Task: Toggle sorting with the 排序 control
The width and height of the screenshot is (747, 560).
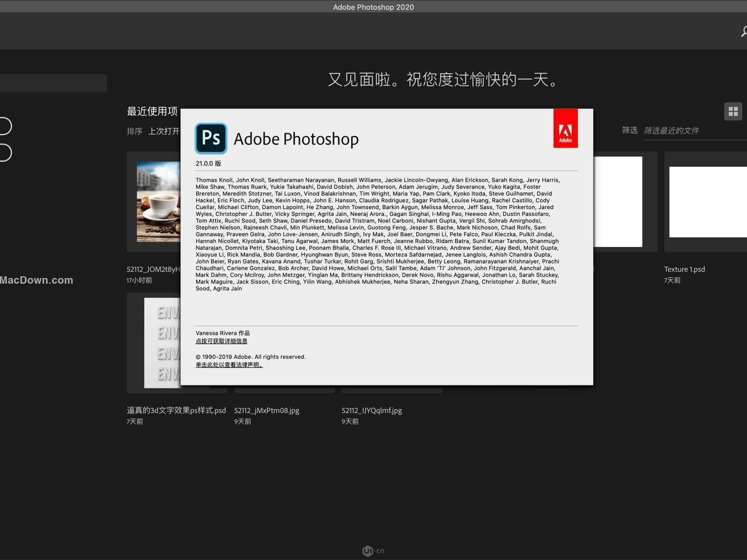Action: 135,131
